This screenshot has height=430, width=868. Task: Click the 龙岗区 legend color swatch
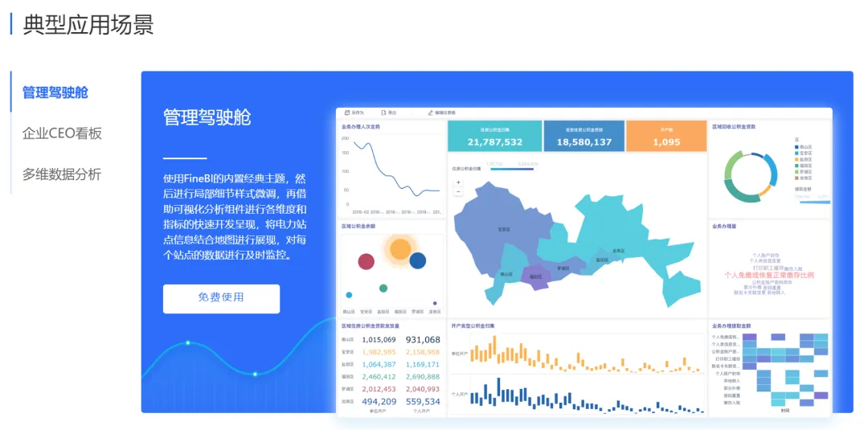coord(796,178)
